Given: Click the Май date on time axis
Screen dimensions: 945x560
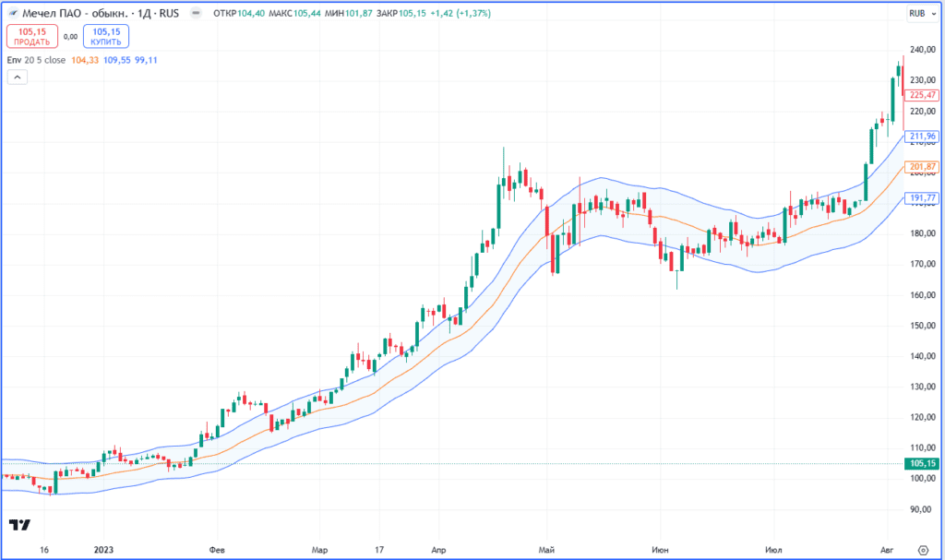Looking at the screenshot, I should [x=546, y=550].
